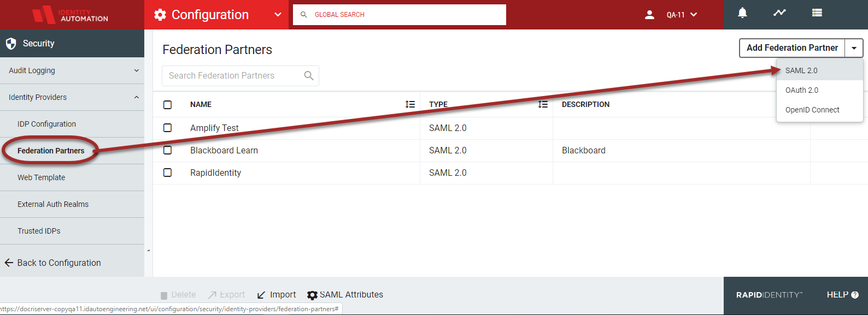Click the SAML Attributes gear icon
The height and width of the screenshot is (315, 868).
[312, 295]
